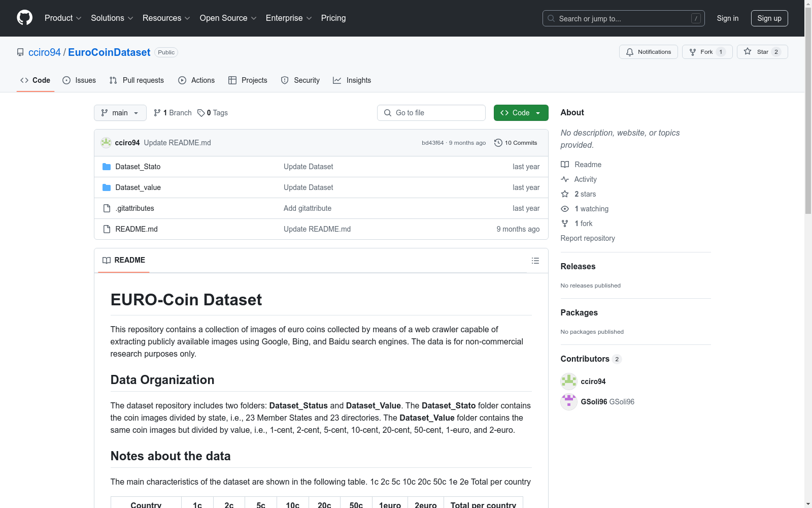Click the Fork icon

(693, 52)
